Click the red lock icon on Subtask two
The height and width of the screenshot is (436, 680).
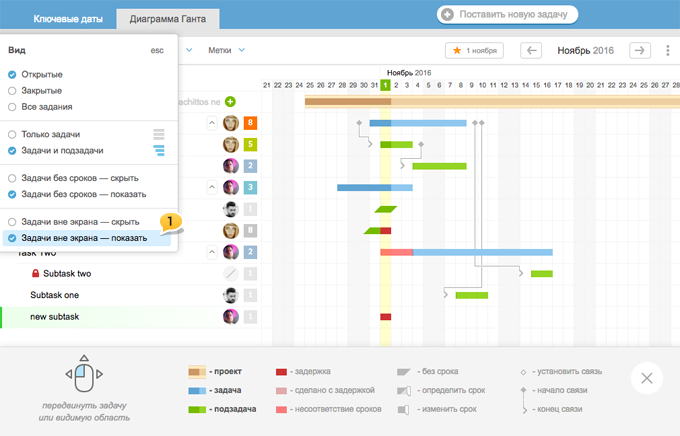click(35, 274)
